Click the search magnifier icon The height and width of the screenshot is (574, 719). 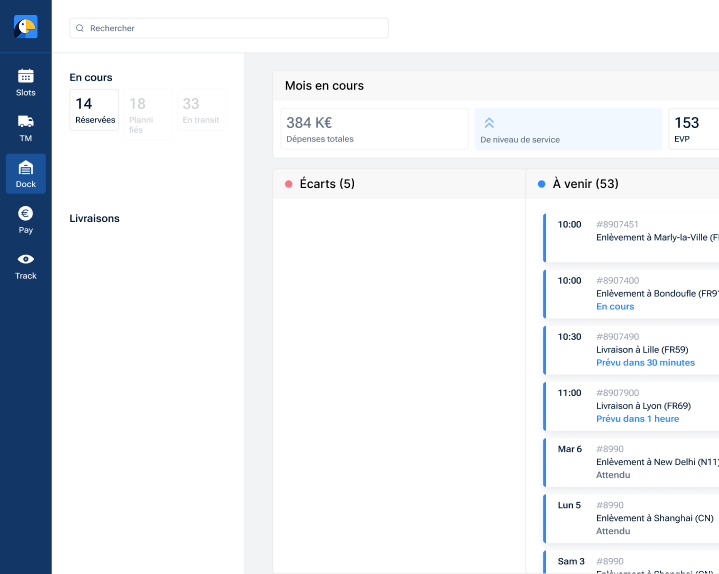pyautogui.click(x=80, y=28)
